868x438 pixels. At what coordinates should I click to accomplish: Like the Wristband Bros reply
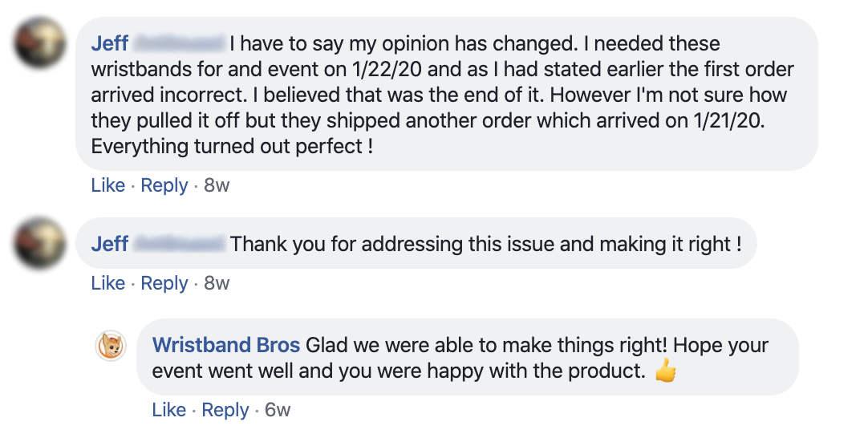(169, 410)
